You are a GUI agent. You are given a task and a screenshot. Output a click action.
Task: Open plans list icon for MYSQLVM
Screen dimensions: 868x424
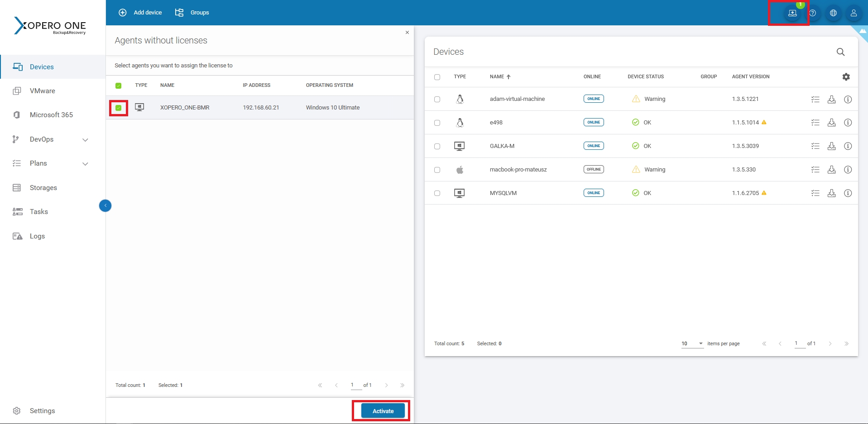(815, 193)
